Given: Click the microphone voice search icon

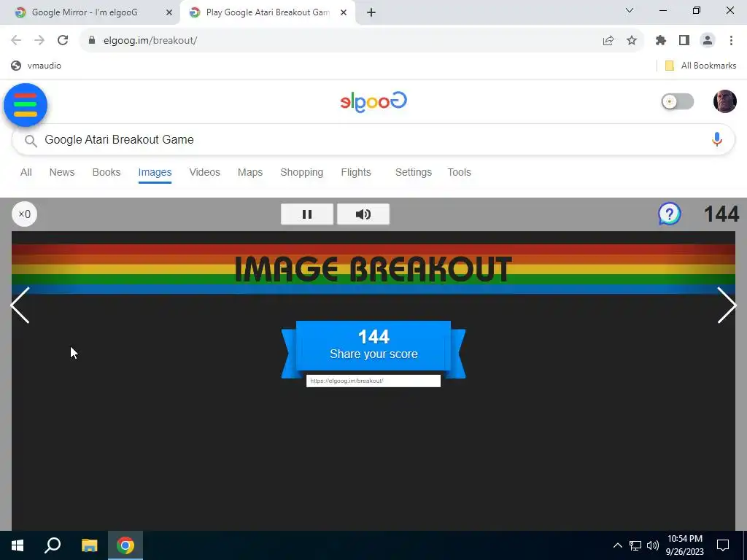Looking at the screenshot, I should [x=716, y=139].
